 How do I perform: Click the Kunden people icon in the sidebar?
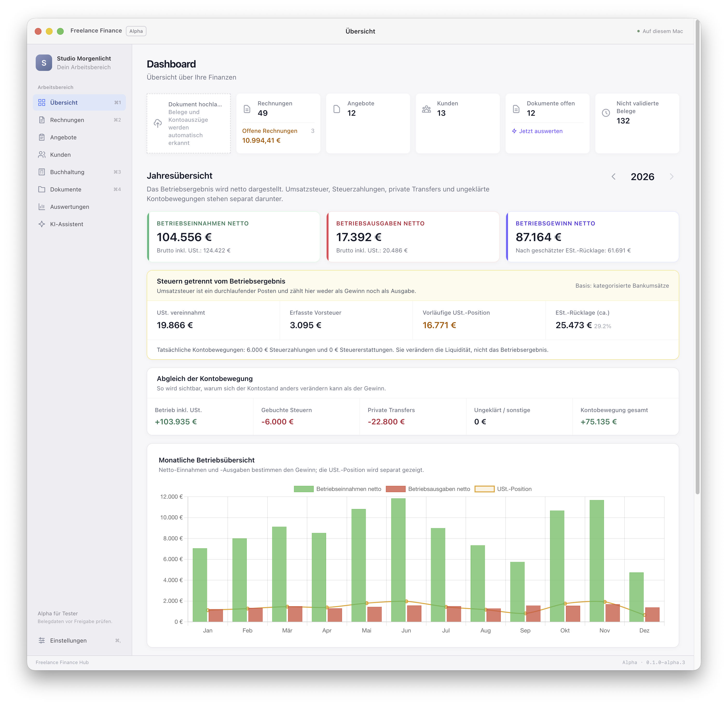click(41, 154)
